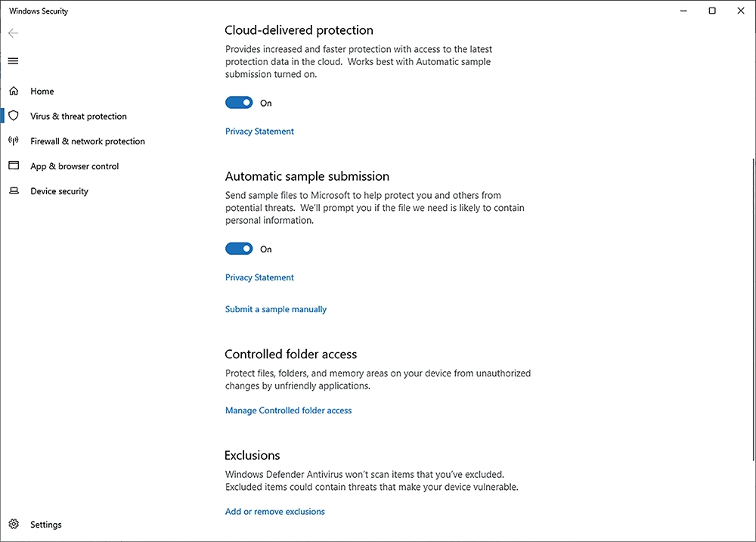Open Device security section
The width and height of the screenshot is (756, 542).
click(59, 191)
